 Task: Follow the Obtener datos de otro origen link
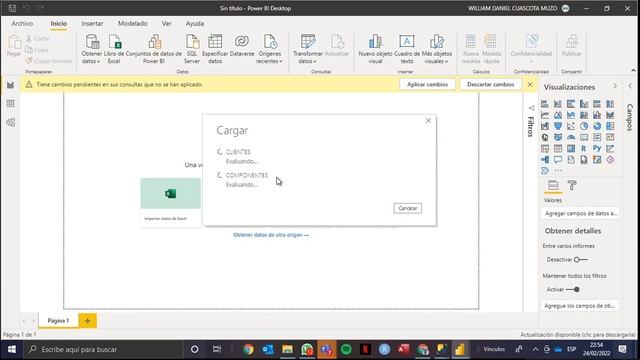[x=271, y=235]
